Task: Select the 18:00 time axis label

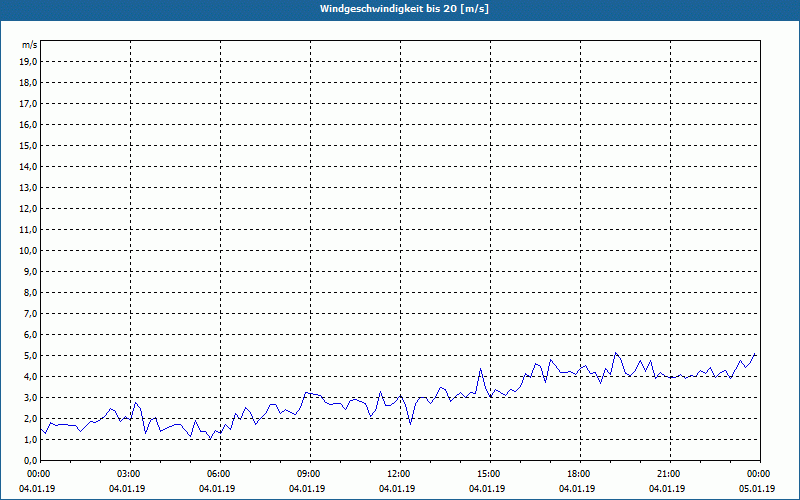Action: pyautogui.click(x=580, y=474)
